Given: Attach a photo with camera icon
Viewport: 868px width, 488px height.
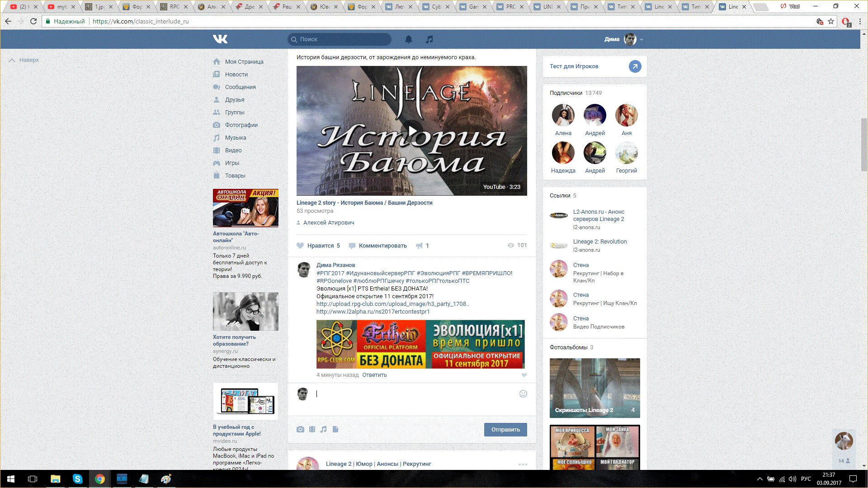Looking at the screenshot, I should [300, 429].
